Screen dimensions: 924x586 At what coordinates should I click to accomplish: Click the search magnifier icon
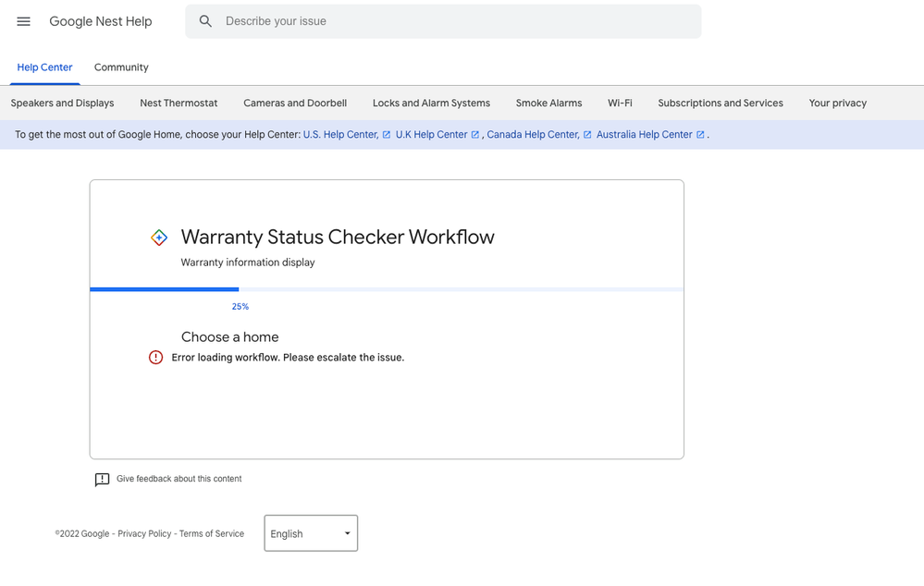coord(205,22)
